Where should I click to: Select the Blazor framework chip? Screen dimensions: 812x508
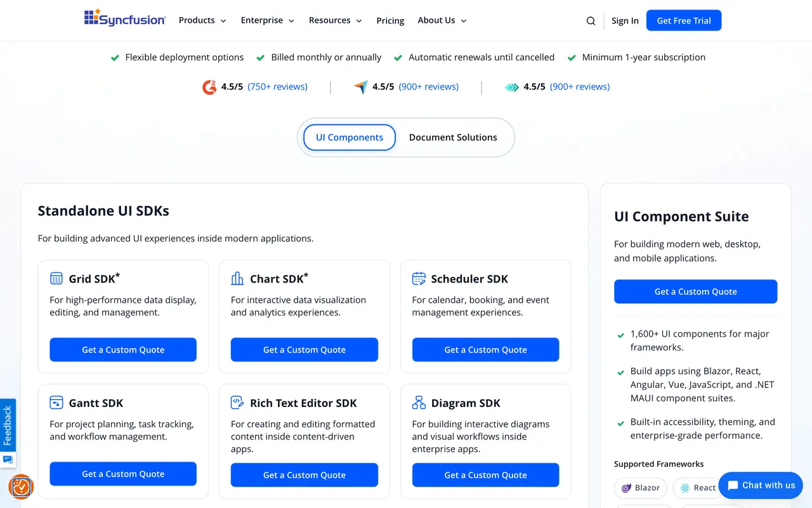pos(640,488)
